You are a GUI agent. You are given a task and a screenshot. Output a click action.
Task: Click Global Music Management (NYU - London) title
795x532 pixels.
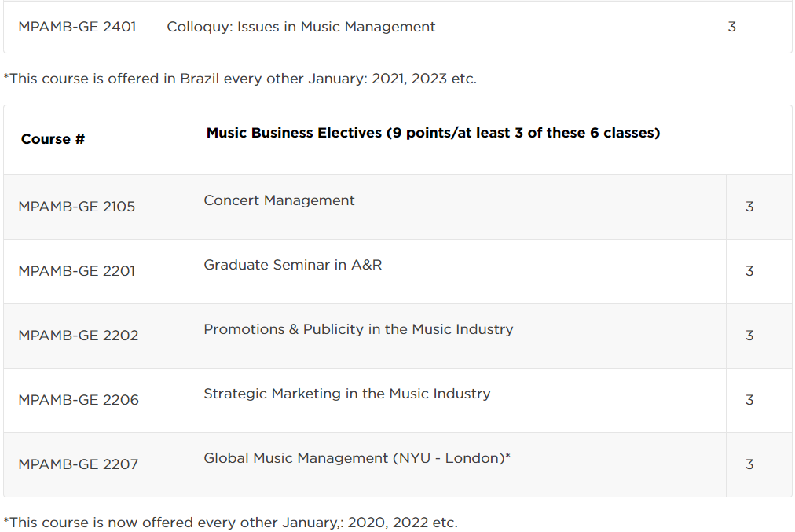pos(357,458)
